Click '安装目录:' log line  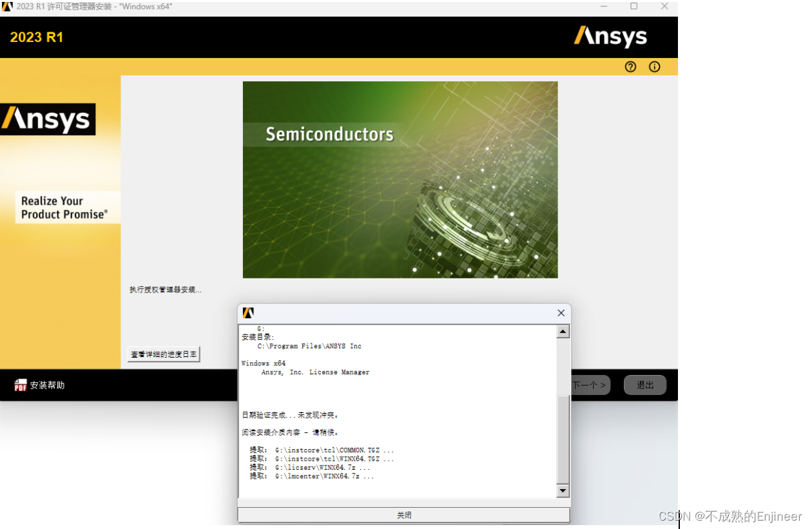click(258, 337)
